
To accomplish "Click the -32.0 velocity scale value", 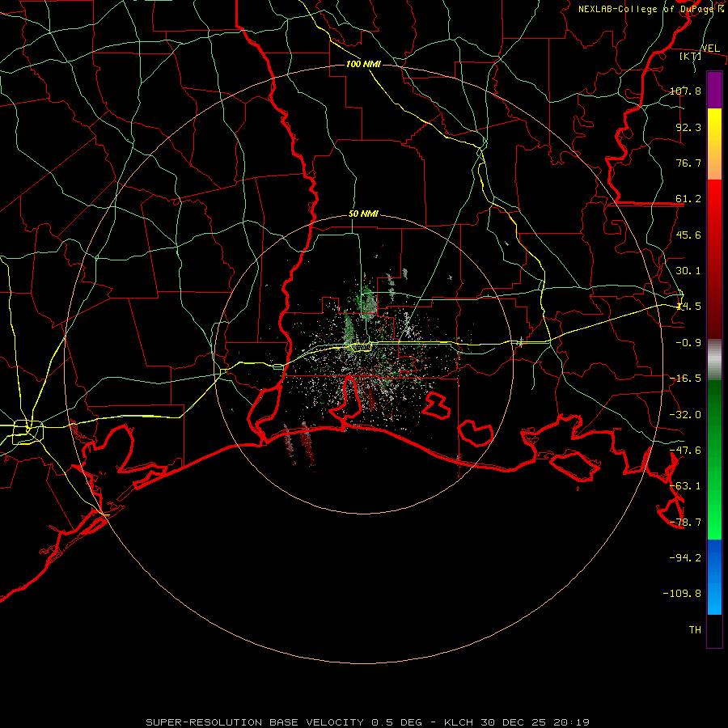I will [686, 415].
